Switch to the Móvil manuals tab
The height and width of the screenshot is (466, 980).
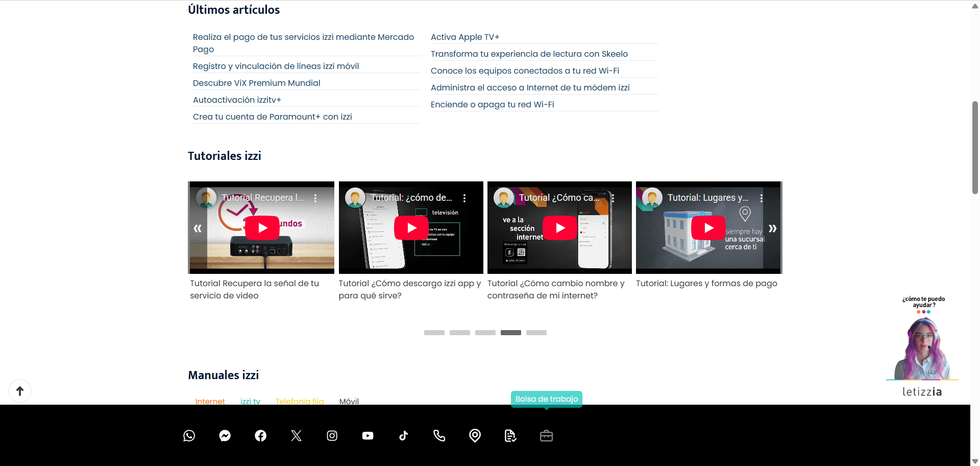pos(349,401)
